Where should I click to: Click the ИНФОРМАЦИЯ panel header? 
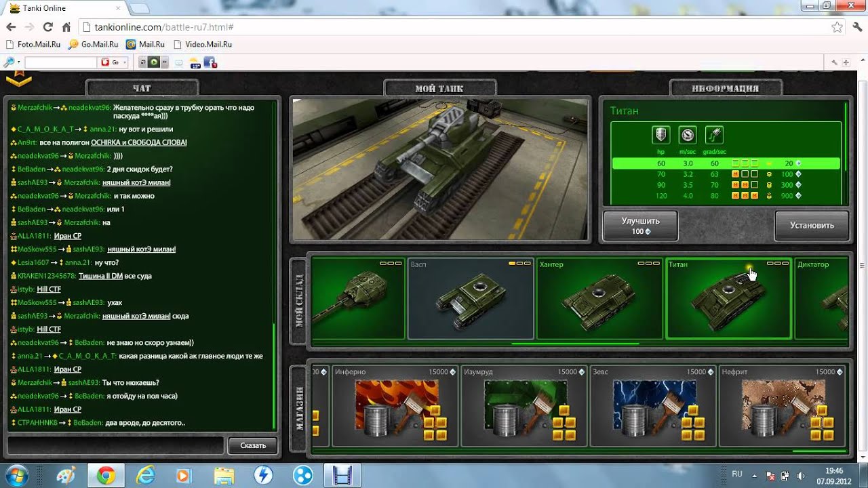[726, 88]
